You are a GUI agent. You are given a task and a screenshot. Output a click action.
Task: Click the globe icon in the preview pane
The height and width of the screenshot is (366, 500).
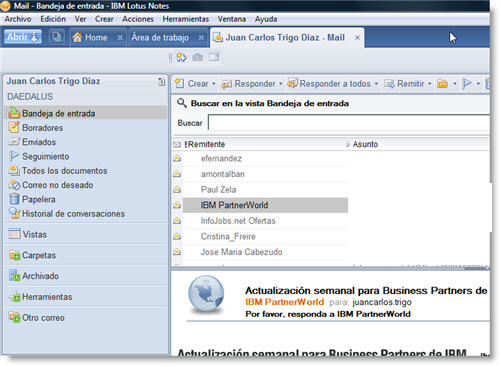click(206, 295)
